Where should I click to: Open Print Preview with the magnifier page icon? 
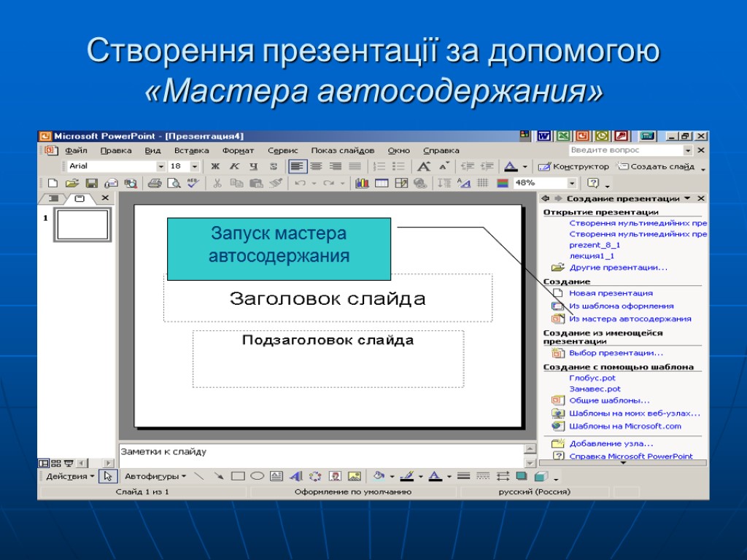click(174, 183)
